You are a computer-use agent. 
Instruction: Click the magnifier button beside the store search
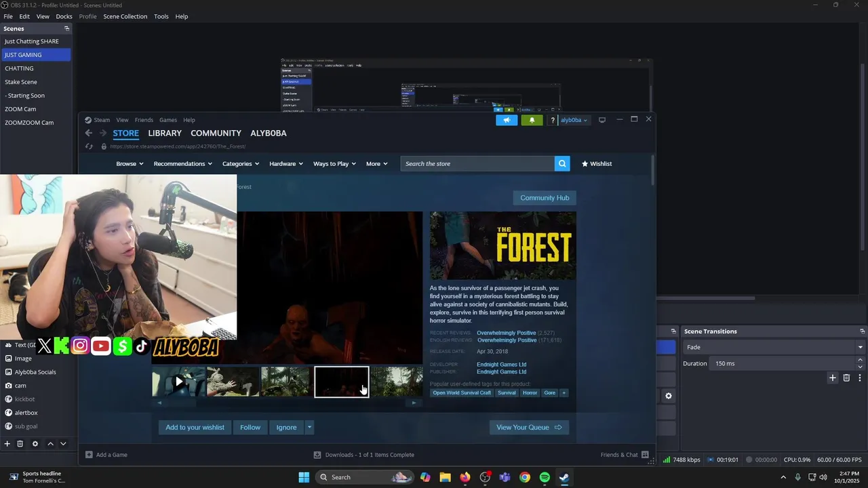[562, 163]
